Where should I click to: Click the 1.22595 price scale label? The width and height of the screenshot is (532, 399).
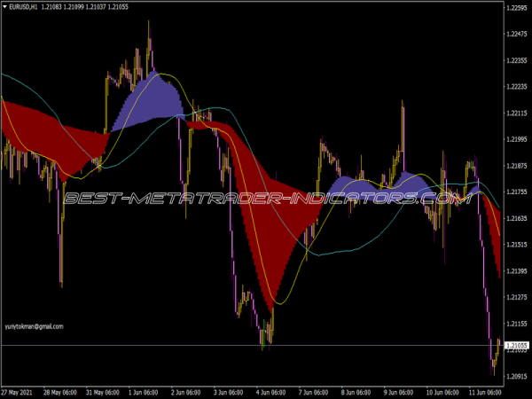pos(516,7)
